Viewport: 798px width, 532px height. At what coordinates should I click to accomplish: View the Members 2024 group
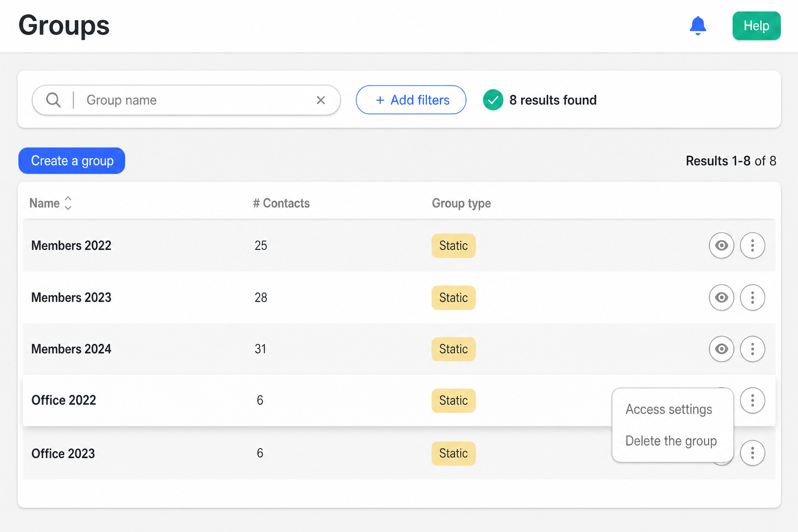(x=722, y=349)
